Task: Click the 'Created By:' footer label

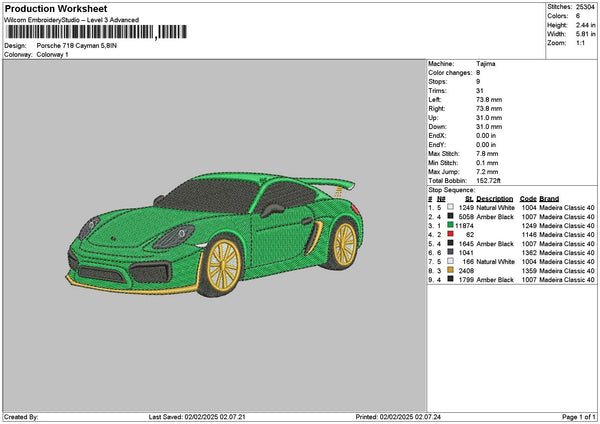Action: click(21, 417)
